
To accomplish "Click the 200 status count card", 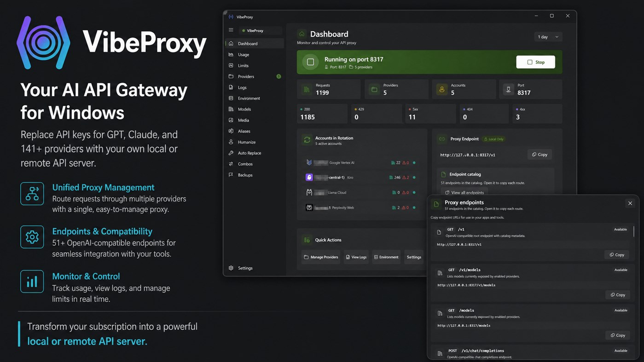I will (x=322, y=114).
